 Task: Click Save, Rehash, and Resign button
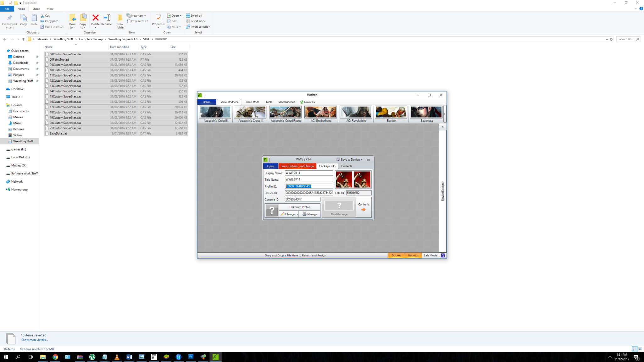tap(297, 166)
